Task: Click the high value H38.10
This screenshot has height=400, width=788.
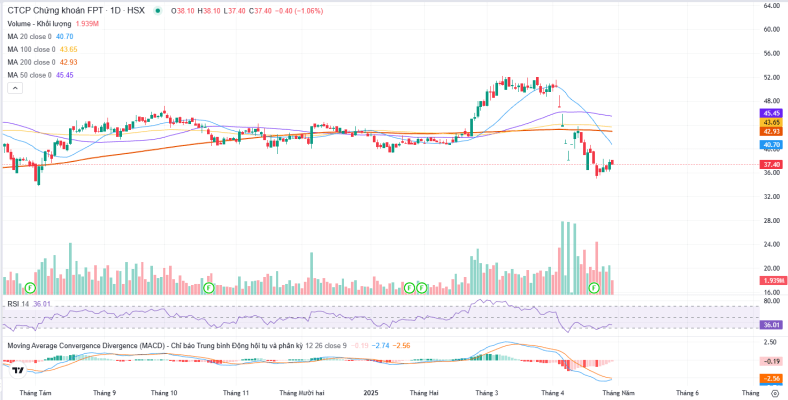Action: (210, 11)
